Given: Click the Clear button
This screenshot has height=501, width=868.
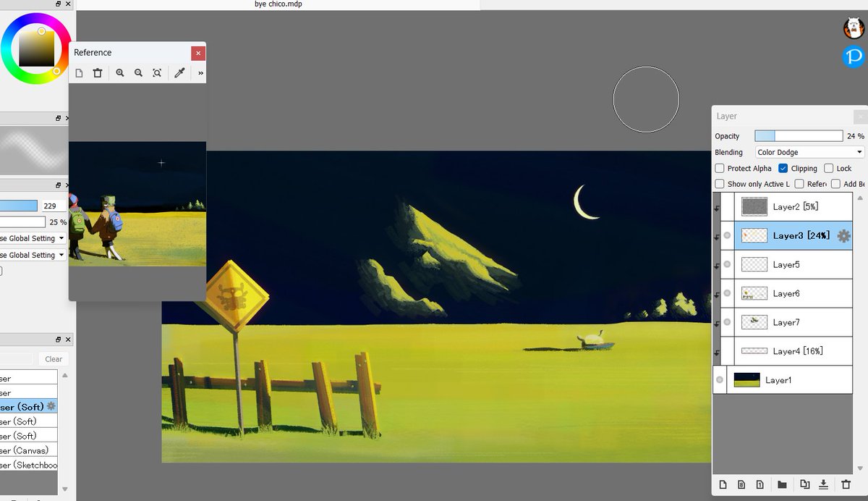Looking at the screenshot, I should [54, 359].
